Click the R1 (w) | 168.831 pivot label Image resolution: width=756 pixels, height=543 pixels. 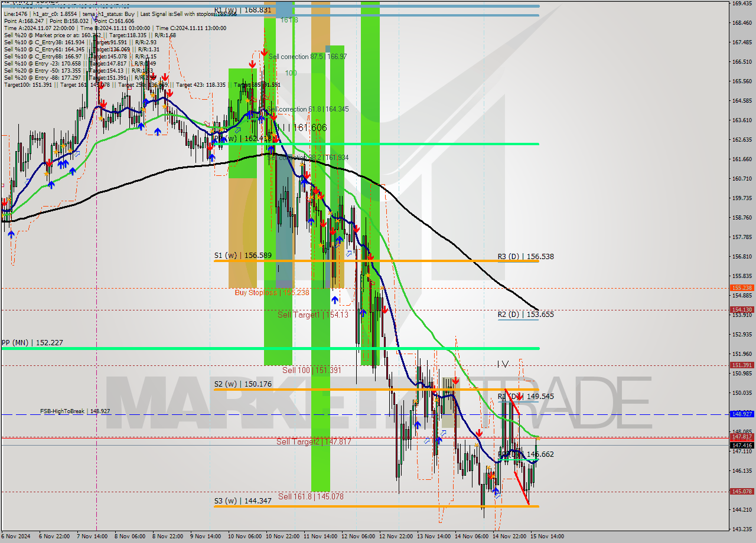pyautogui.click(x=243, y=9)
